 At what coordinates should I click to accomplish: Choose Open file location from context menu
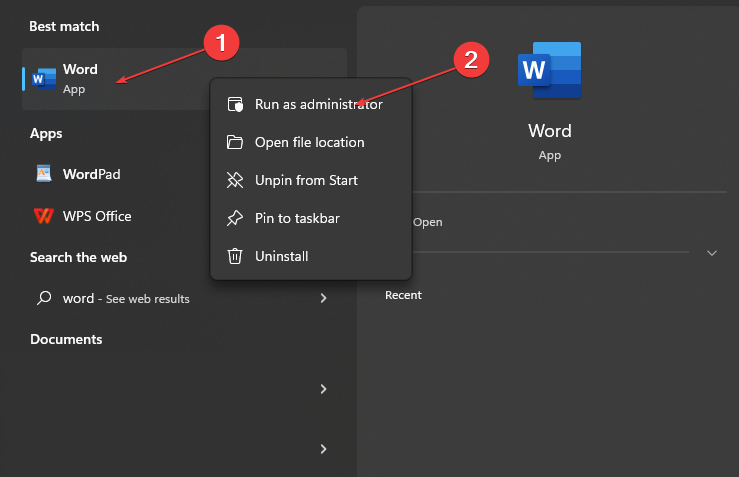pyautogui.click(x=311, y=142)
